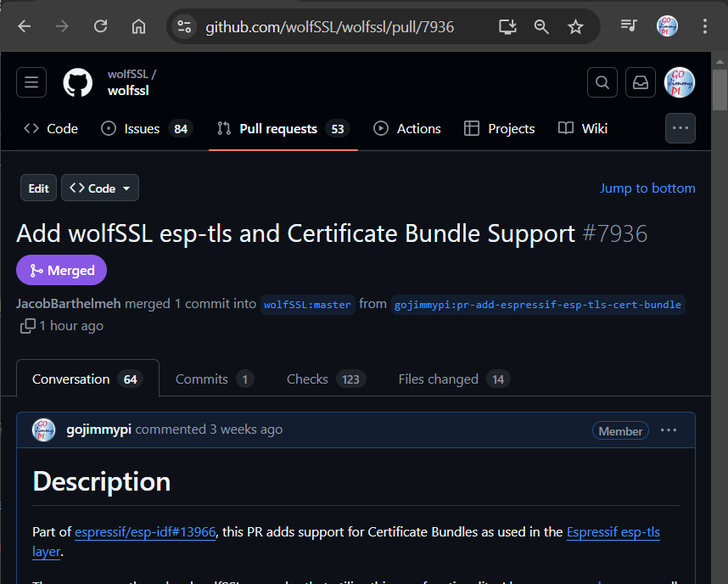Click the Member badge
Screen dimensions: 728x584
click(620, 431)
